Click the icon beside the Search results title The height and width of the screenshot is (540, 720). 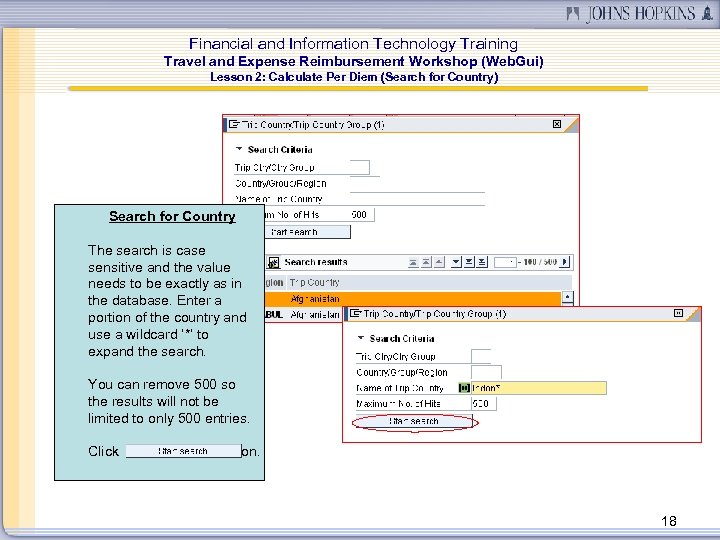(x=273, y=262)
